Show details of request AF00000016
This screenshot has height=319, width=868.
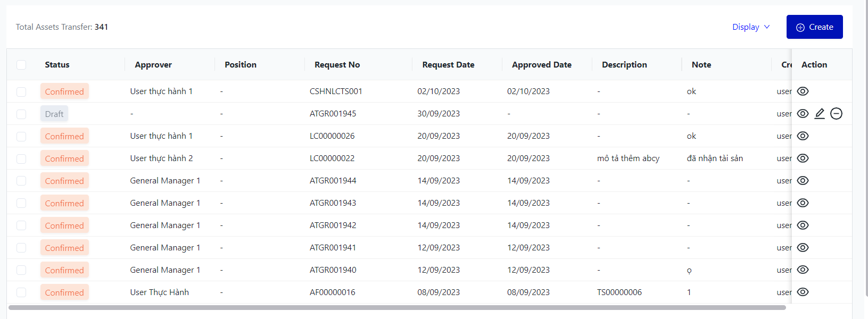803,292
